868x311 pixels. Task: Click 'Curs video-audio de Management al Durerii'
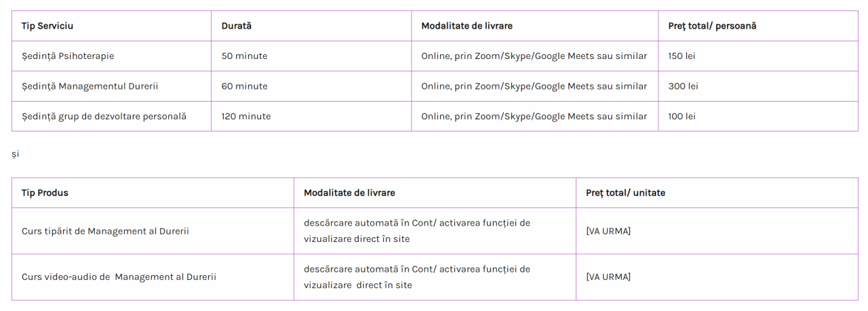tap(119, 277)
